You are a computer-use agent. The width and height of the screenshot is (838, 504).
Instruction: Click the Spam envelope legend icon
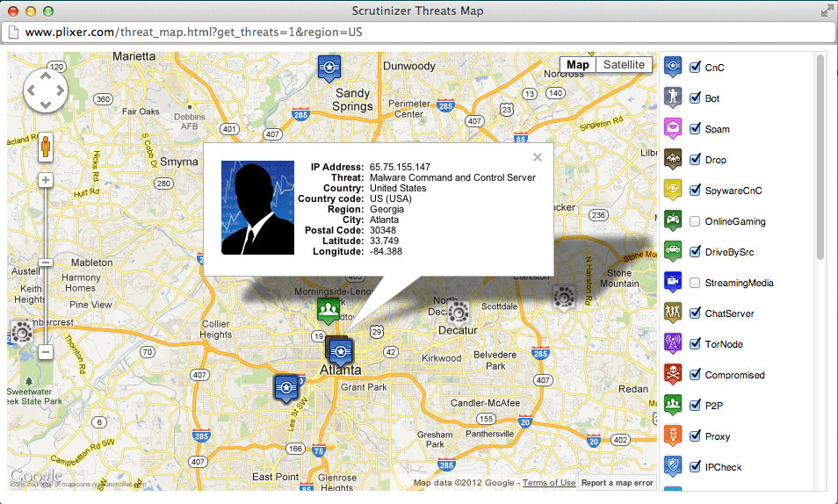click(673, 129)
